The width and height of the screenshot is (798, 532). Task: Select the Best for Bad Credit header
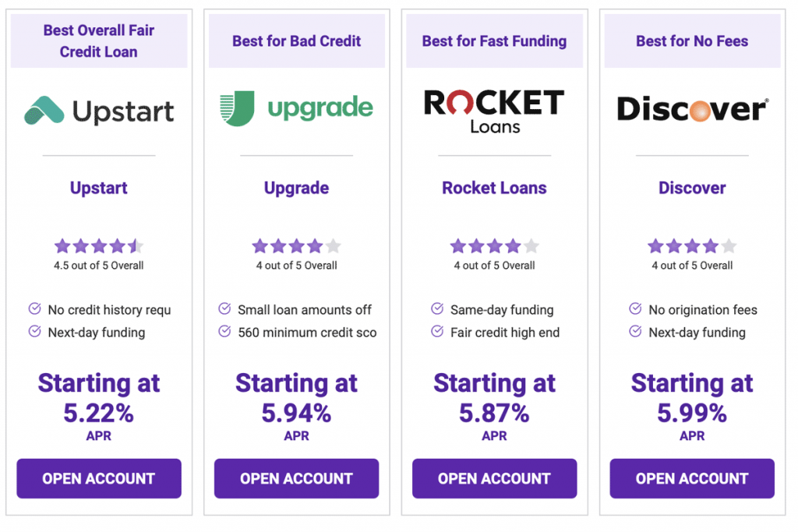[297, 41]
